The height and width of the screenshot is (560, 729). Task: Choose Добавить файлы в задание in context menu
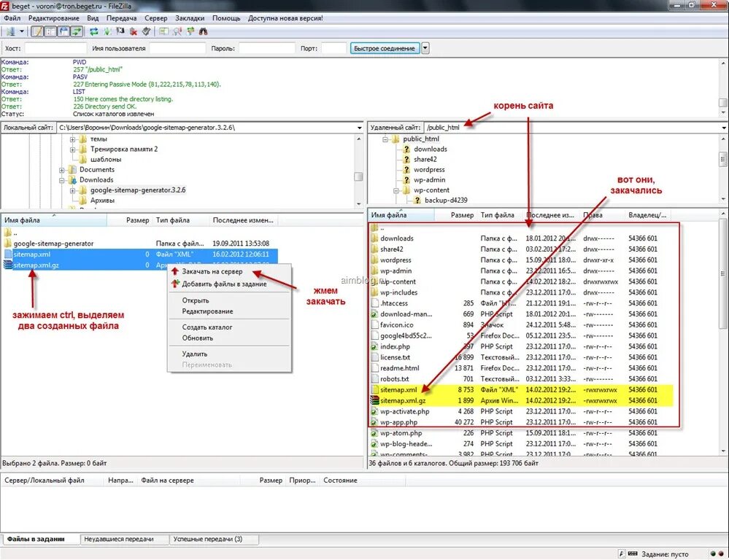[229, 284]
